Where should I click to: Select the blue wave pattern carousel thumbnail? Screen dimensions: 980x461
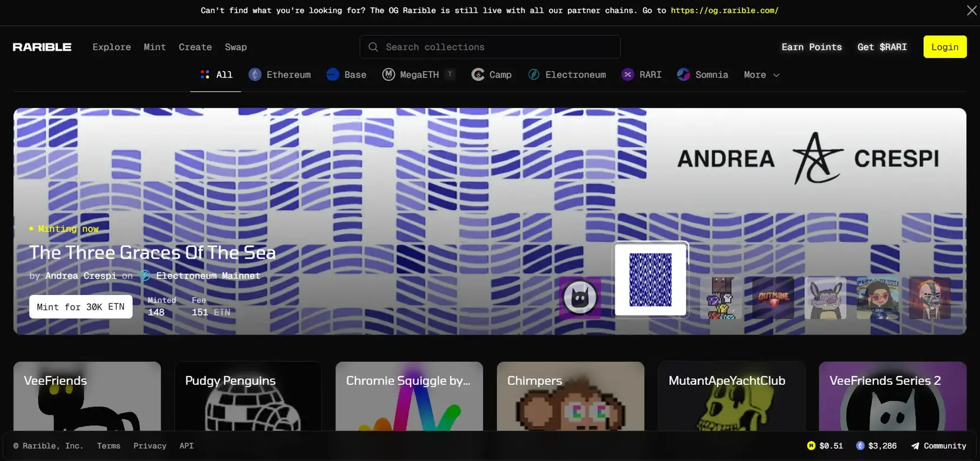(650, 280)
